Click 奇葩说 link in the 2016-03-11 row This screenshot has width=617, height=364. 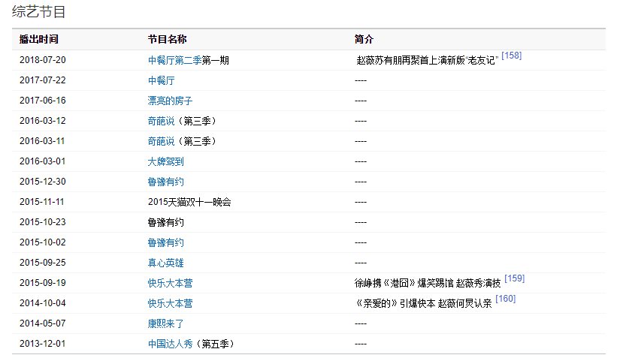tap(161, 141)
